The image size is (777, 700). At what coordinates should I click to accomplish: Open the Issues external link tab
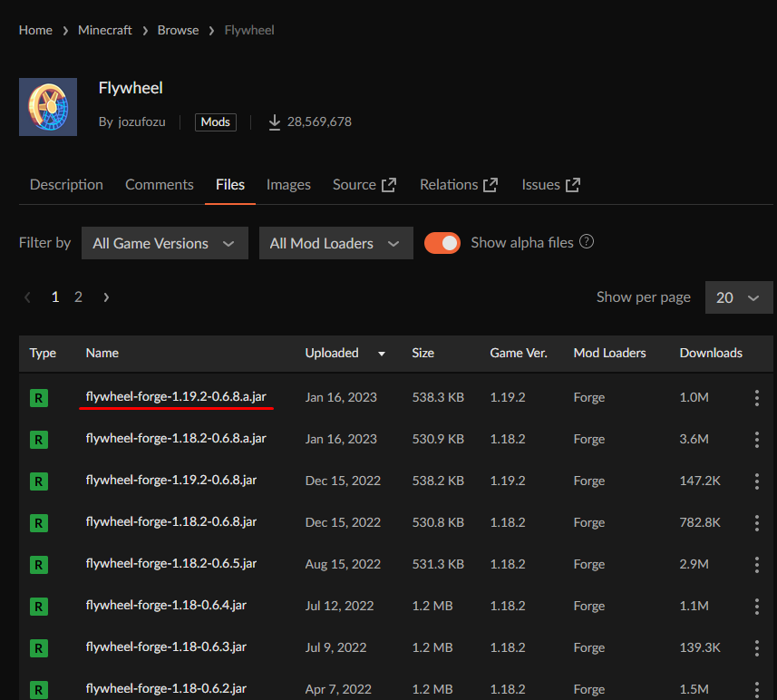tap(550, 185)
